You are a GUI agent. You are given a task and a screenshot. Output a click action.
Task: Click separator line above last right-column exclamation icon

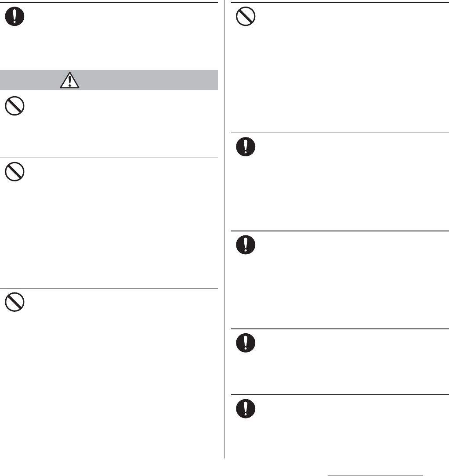pos(340,395)
